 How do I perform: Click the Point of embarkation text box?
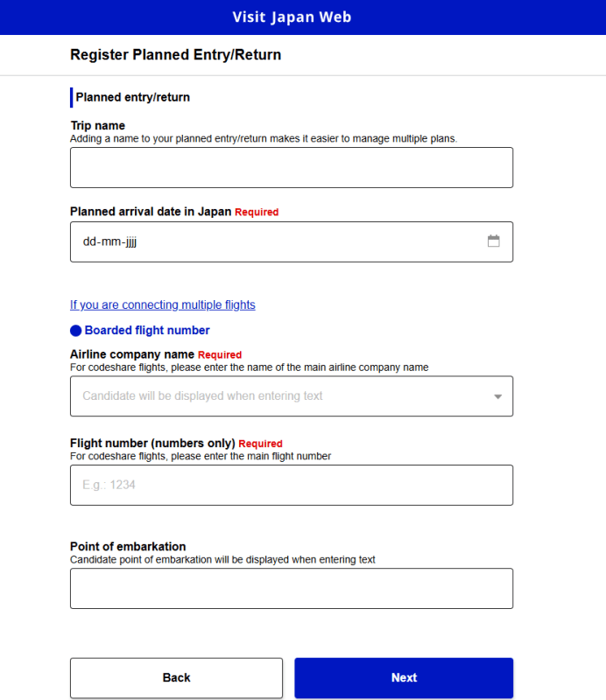(x=291, y=588)
